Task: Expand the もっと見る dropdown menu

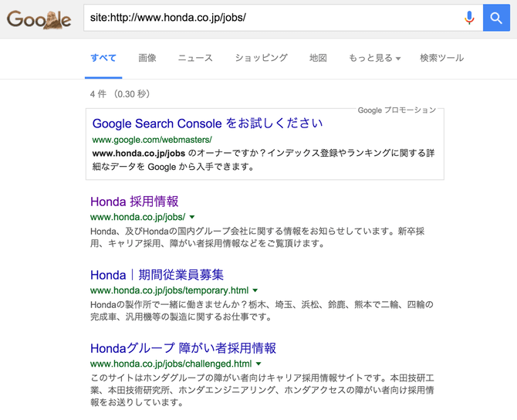Action: pyautogui.click(x=374, y=59)
